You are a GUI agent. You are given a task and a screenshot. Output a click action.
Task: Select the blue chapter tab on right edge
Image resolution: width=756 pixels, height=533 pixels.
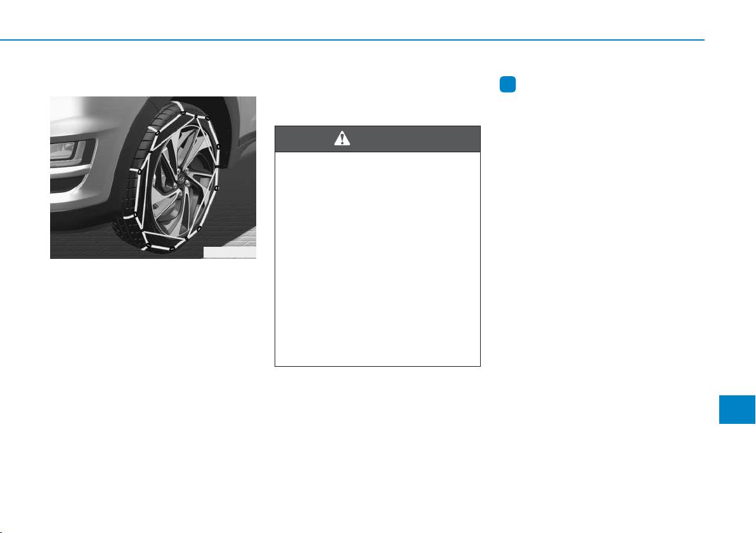click(x=737, y=409)
